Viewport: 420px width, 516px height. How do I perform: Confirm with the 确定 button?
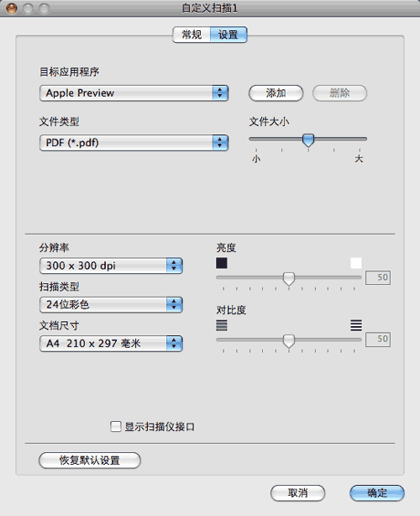[377, 493]
